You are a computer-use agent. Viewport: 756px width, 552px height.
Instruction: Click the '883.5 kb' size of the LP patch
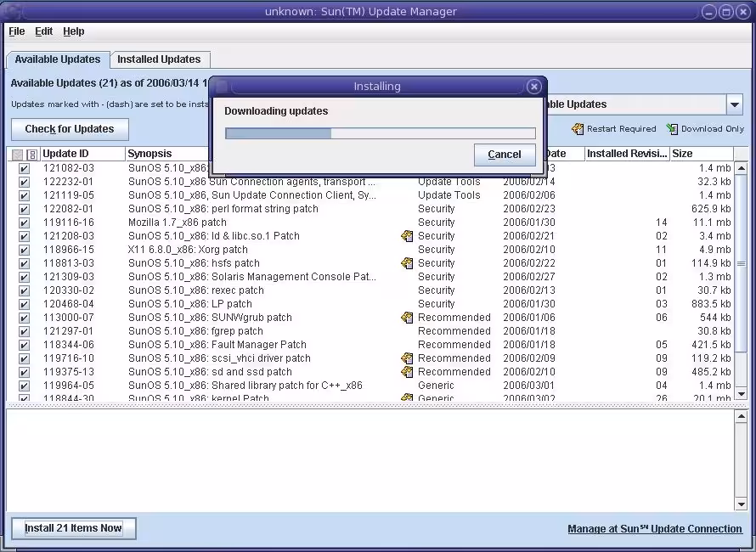711,304
